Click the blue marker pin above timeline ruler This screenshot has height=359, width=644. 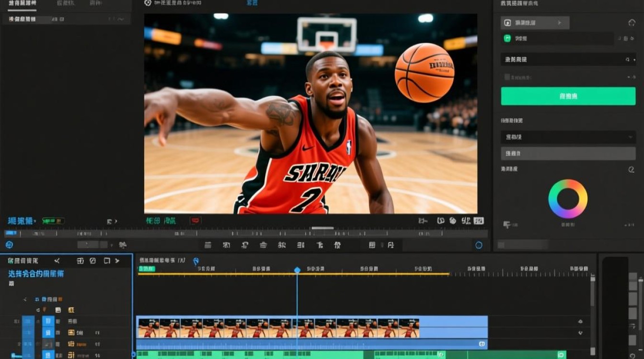195,261
